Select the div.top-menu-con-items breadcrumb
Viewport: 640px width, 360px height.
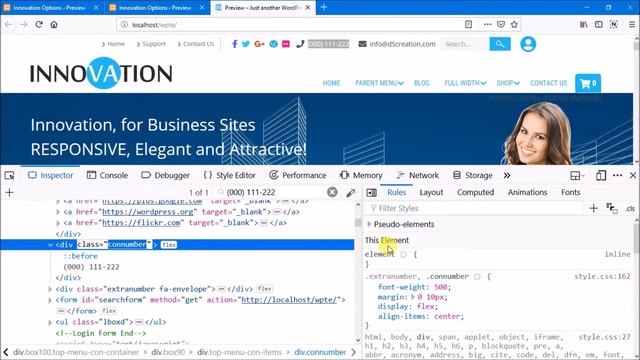(240, 352)
